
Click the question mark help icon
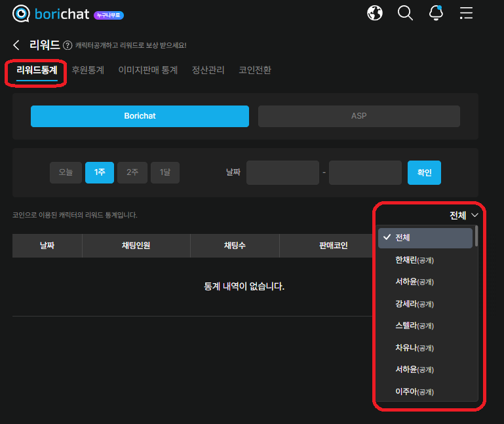(67, 45)
